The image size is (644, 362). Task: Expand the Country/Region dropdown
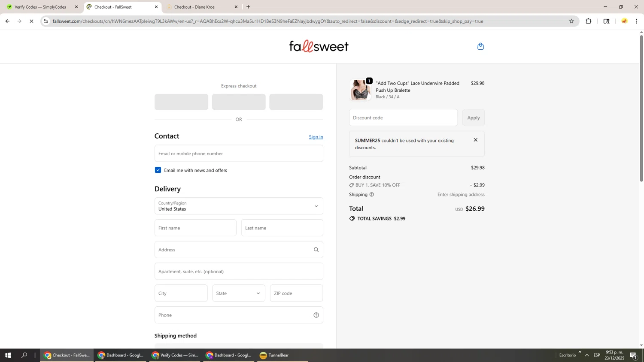point(239,206)
